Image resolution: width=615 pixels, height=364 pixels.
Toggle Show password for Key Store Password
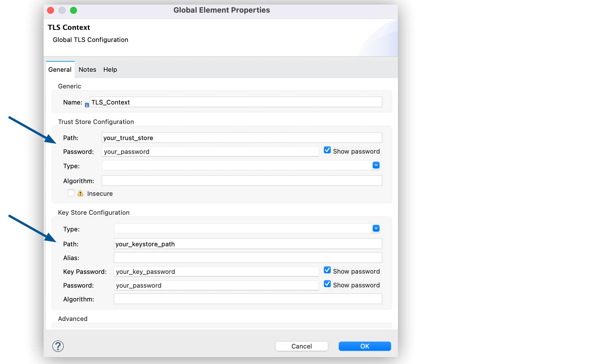[327, 284]
